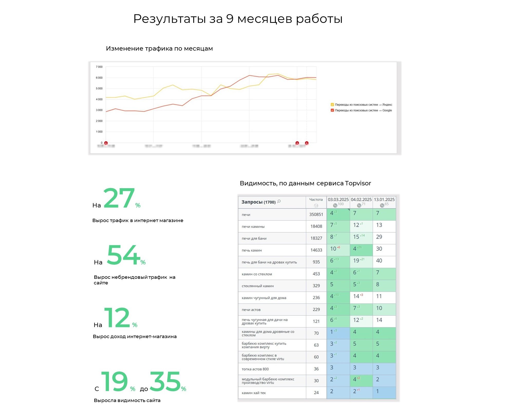Click globe icon under Частота header
The height and width of the screenshot is (420, 520).
(x=316, y=206)
